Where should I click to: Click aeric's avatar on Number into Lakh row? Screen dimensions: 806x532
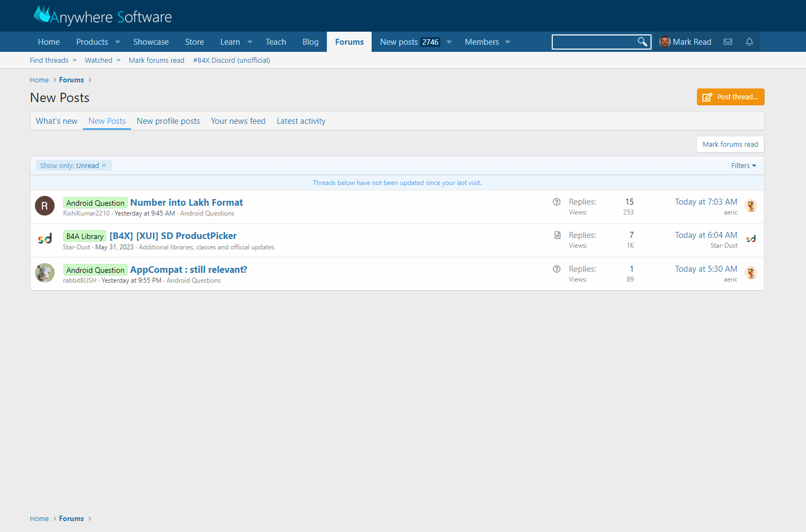pos(751,206)
